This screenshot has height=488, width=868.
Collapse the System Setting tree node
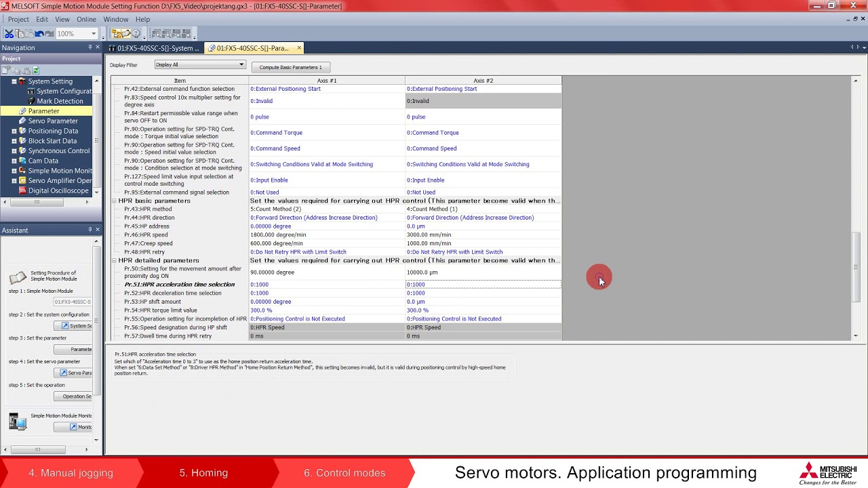click(14, 81)
